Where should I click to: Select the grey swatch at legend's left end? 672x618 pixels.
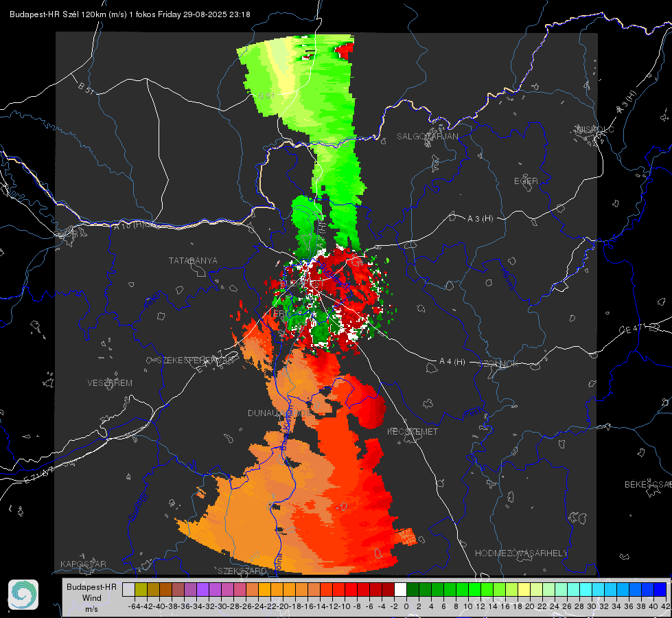coord(128,589)
